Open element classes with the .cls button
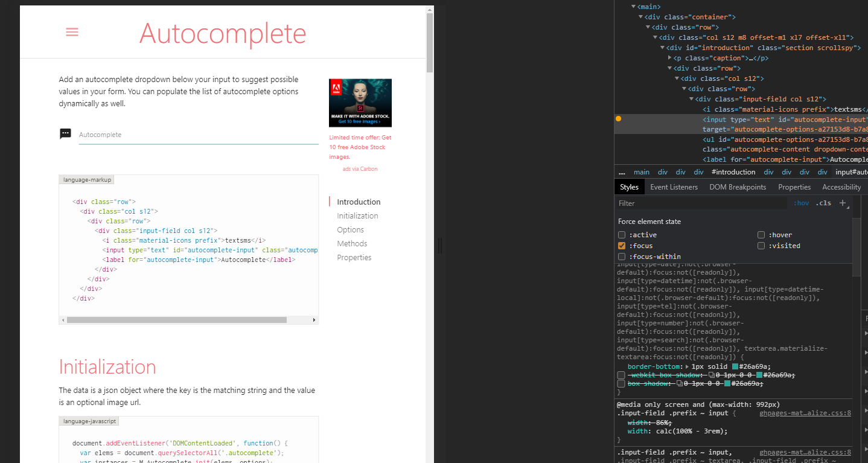 click(x=822, y=203)
